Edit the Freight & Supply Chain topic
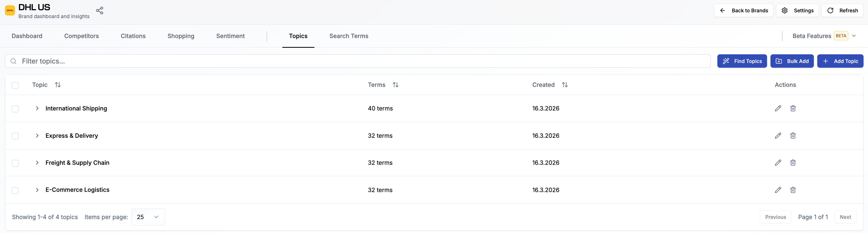 coord(778,163)
